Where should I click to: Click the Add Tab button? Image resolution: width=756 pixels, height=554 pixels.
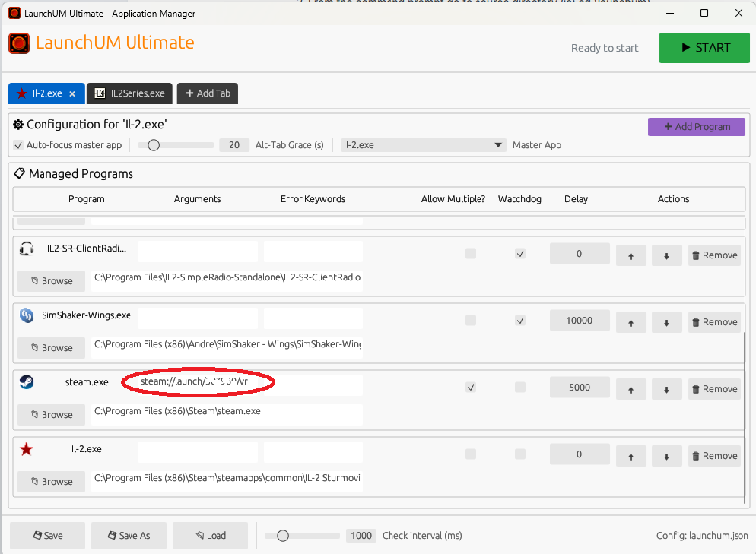point(208,93)
